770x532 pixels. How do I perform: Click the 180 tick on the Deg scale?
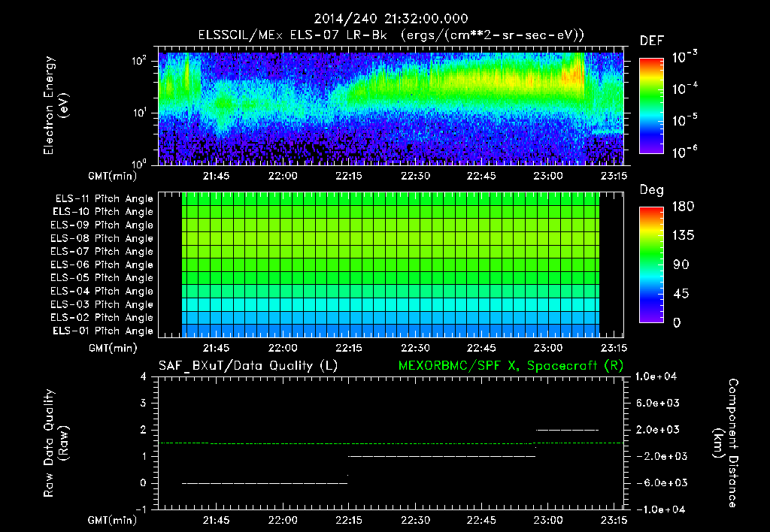point(683,207)
